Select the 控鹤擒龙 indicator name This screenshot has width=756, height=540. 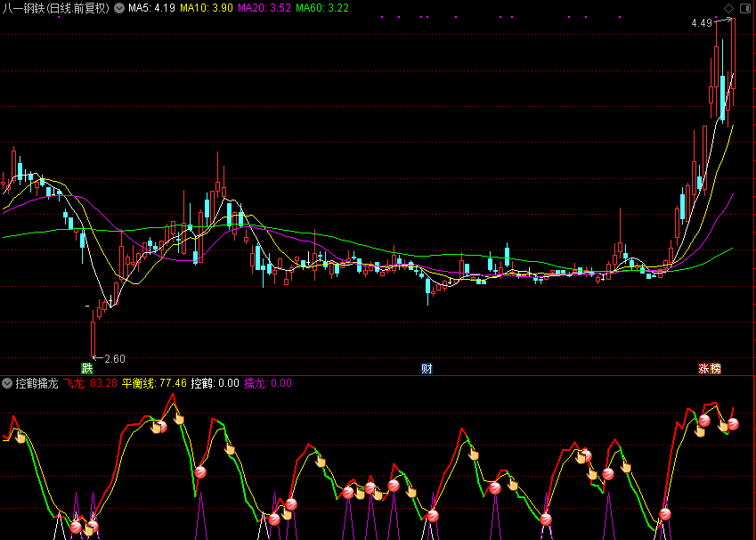[37, 383]
